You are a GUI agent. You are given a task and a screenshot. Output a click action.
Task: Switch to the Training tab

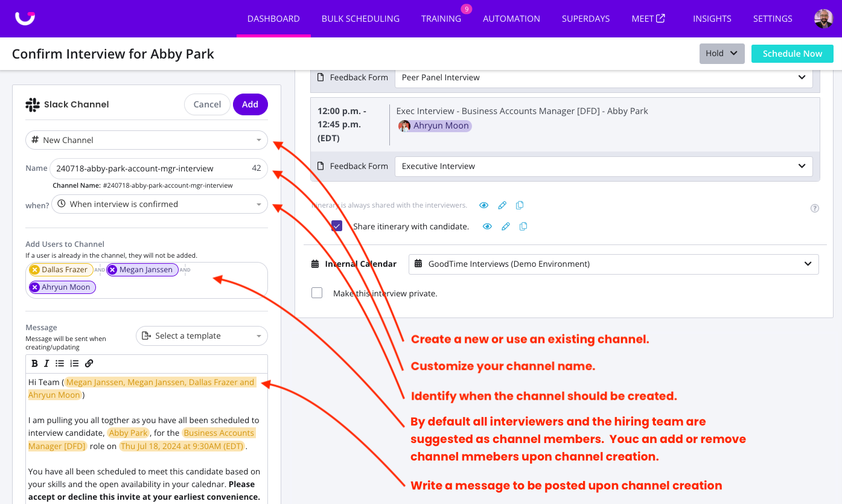(x=441, y=19)
